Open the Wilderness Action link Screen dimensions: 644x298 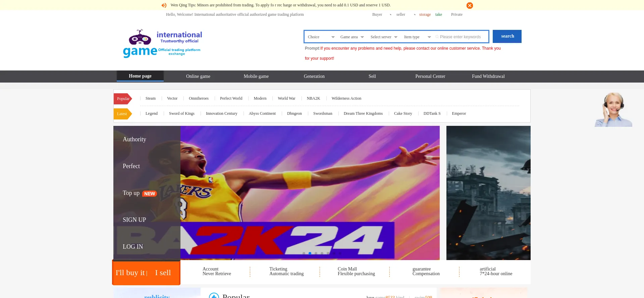[x=346, y=98]
